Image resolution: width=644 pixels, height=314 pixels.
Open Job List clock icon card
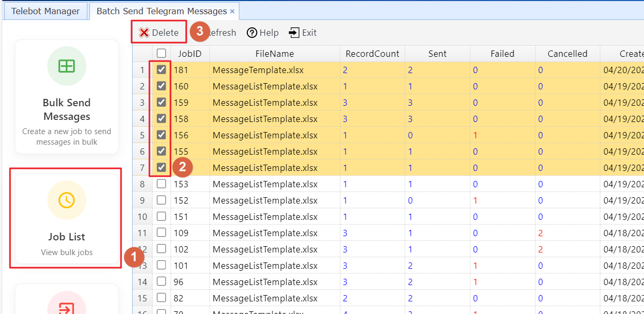pos(67,218)
